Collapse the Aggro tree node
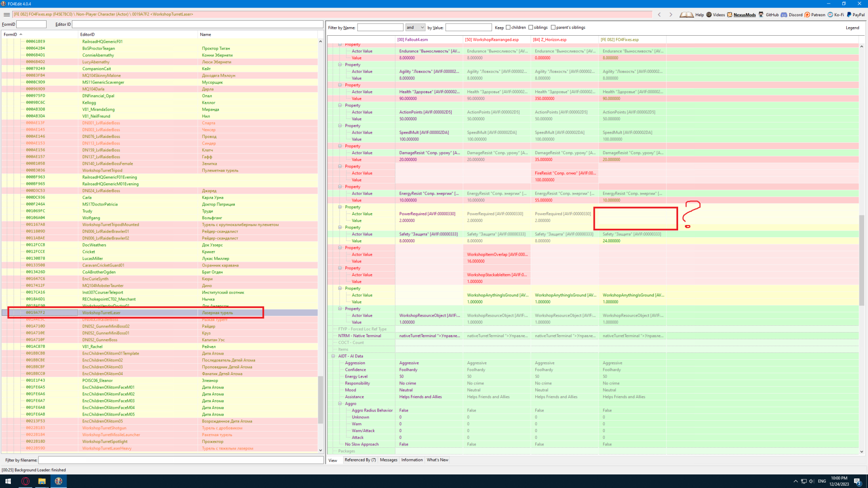868x488 pixels. pos(340,404)
